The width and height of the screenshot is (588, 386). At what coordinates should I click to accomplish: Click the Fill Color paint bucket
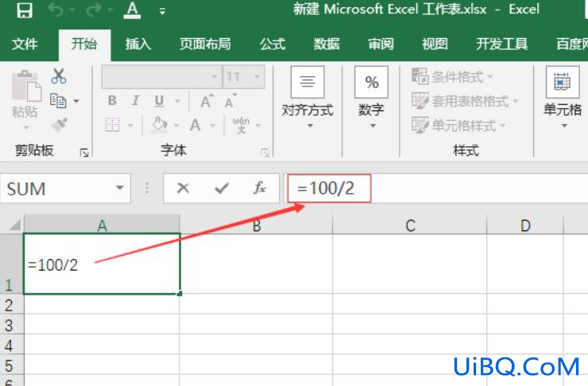160,125
